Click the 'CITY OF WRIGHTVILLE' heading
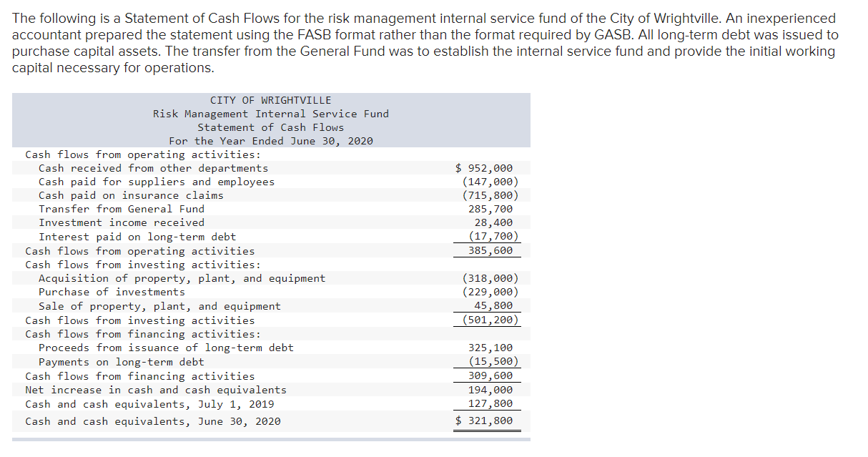868x457 pixels. 270,100
